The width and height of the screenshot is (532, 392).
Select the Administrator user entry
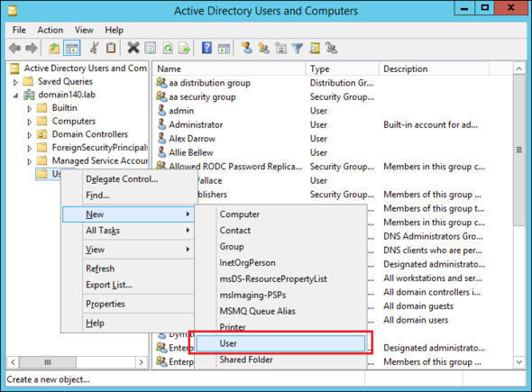tap(196, 124)
